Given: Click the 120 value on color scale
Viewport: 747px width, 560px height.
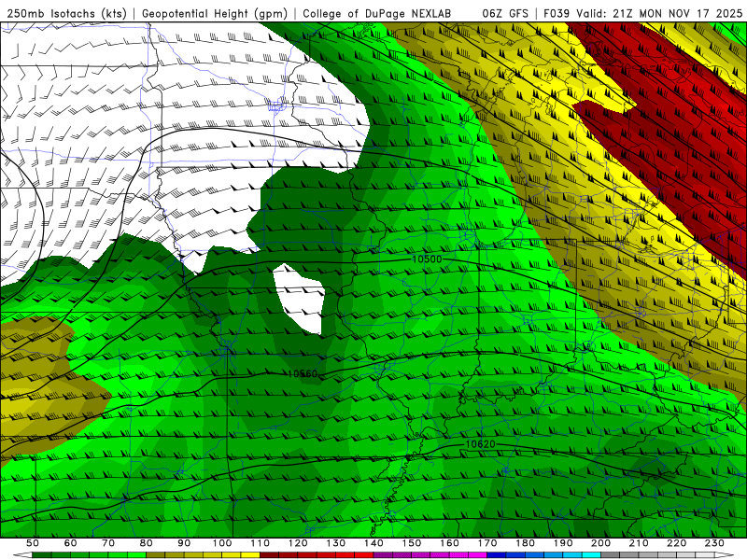Looking at the screenshot, I should 298,543.
